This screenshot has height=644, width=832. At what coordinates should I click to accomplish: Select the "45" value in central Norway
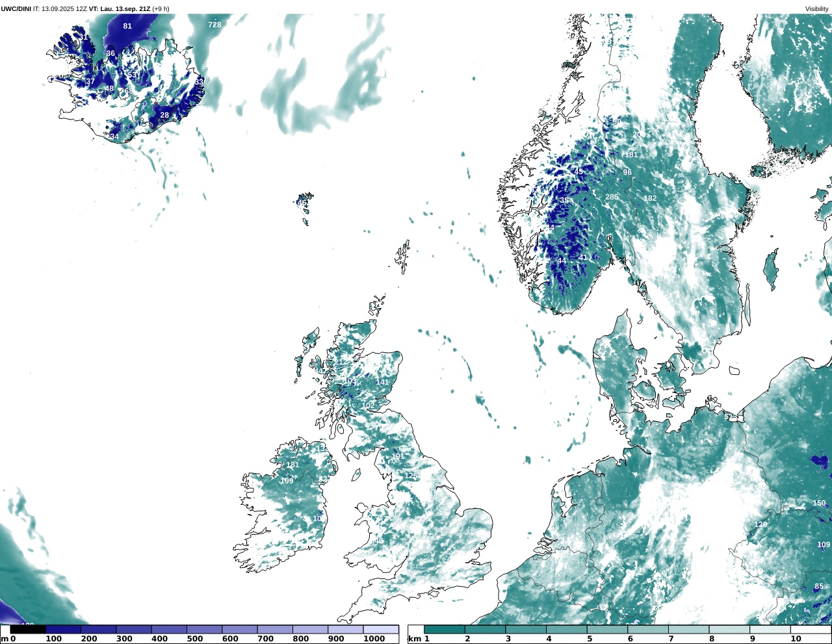pyautogui.click(x=578, y=172)
